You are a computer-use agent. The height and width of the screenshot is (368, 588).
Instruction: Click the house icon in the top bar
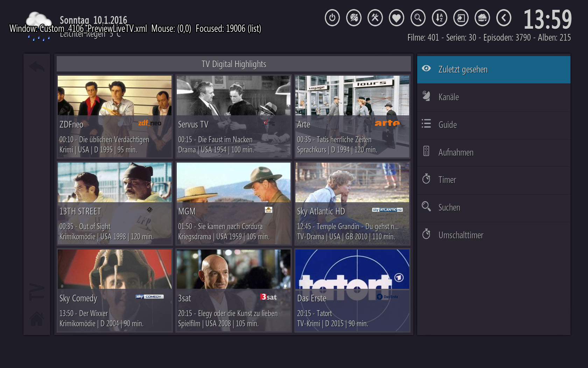tap(482, 18)
